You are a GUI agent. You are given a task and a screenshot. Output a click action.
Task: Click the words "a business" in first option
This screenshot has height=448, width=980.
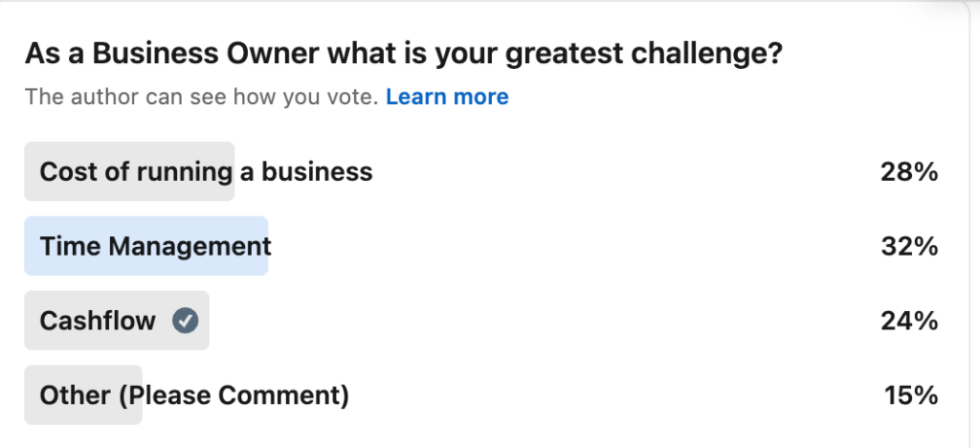pos(306,172)
